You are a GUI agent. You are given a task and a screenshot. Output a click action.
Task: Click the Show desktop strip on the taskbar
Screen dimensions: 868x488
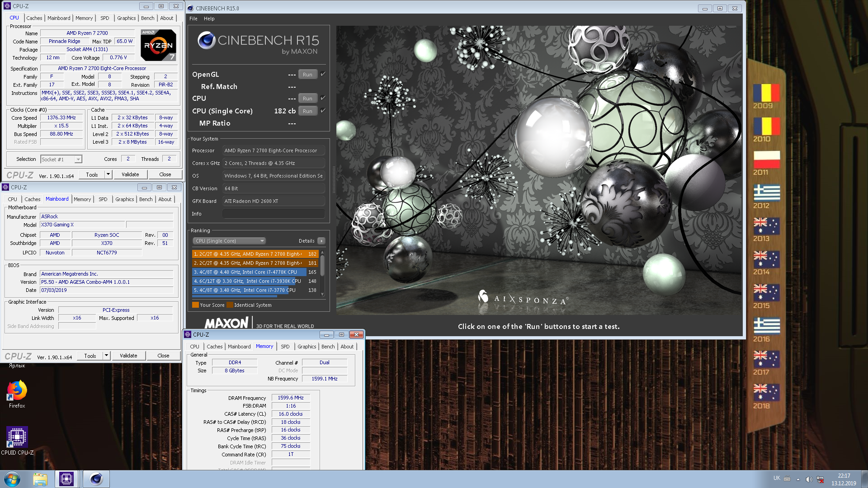(x=864, y=479)
